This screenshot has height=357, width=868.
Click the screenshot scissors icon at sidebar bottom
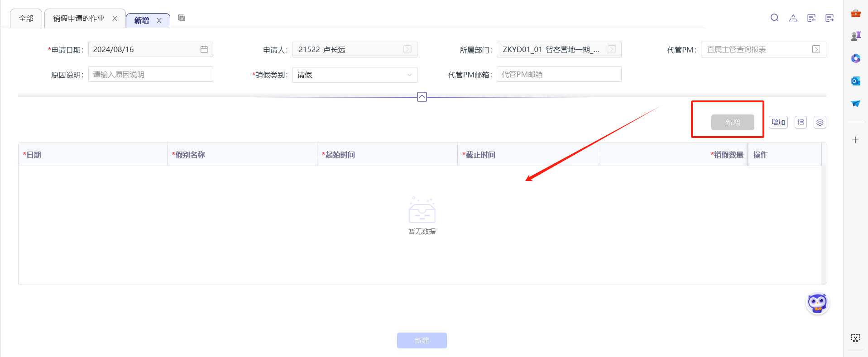pos(855,338)
